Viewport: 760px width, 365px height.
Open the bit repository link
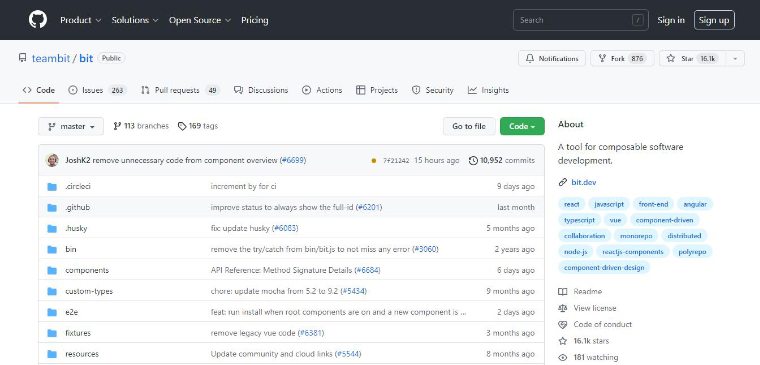86,59
